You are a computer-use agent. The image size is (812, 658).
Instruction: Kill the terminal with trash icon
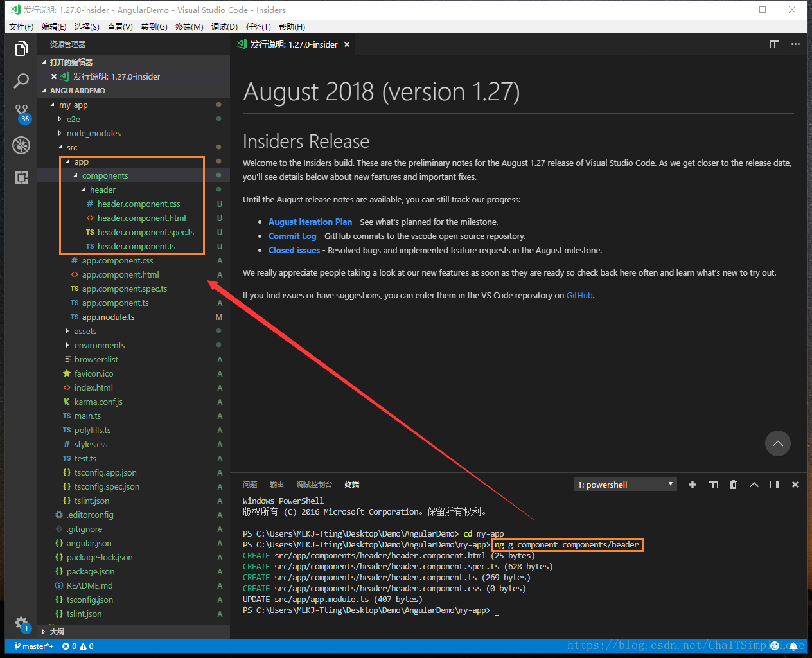[734, 485]
